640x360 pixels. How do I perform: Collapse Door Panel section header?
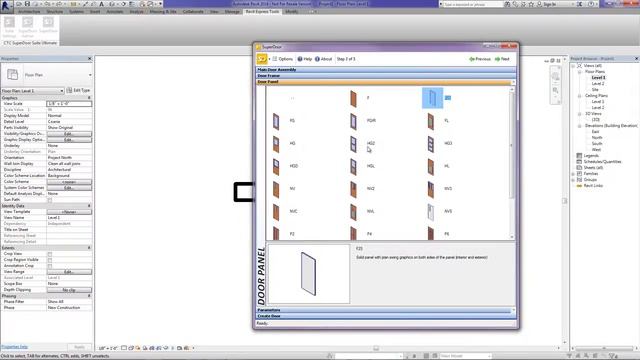point(386,82)
